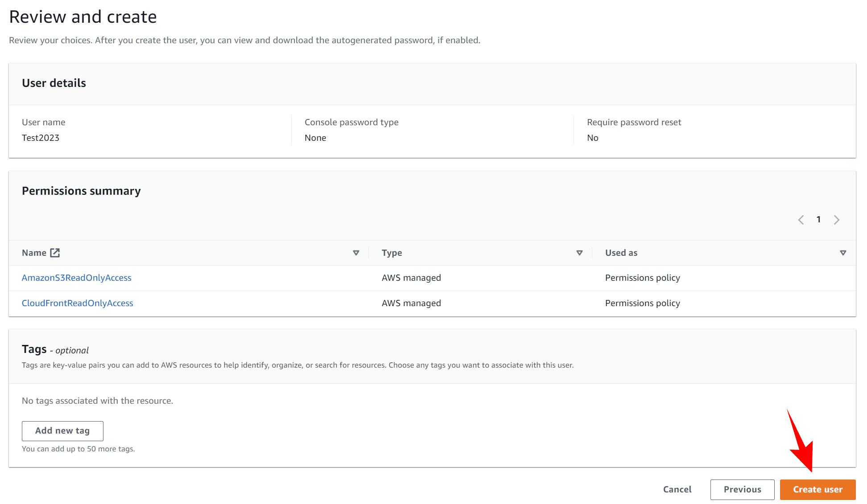Sort permissions by the Used as column arrow
Image resolution: width=867 pixels, height=504 pixels.
[x=843, y=253]
